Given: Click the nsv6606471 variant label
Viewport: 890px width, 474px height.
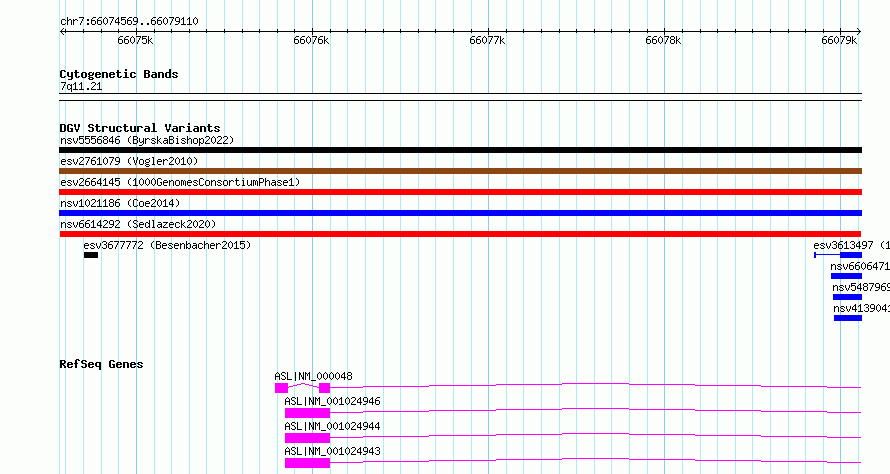Looking at the screenshot, I should [x=860, y=266].
